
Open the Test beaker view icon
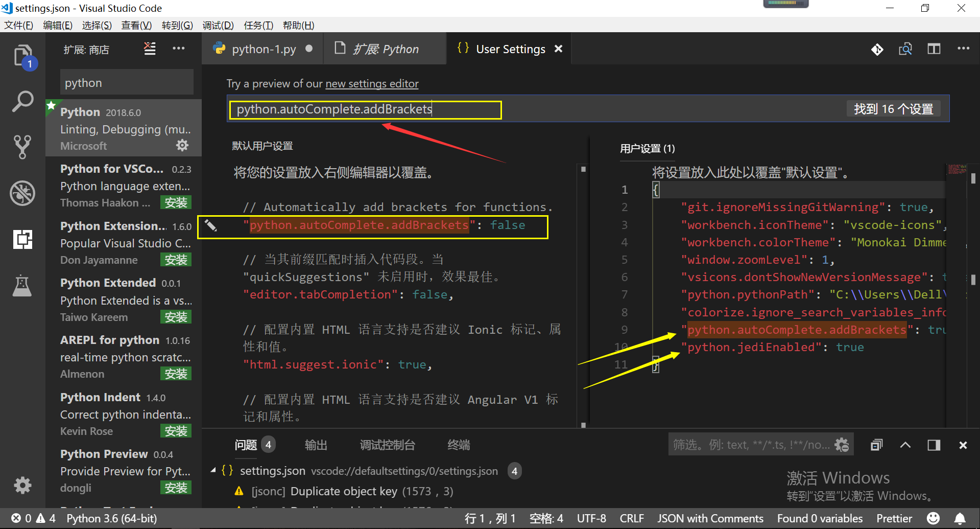(22, 285)
